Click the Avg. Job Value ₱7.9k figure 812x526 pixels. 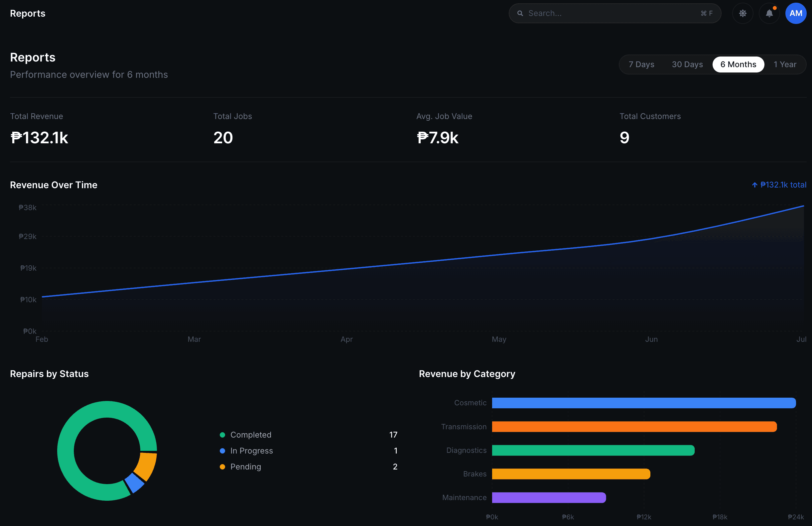(437, 138)
